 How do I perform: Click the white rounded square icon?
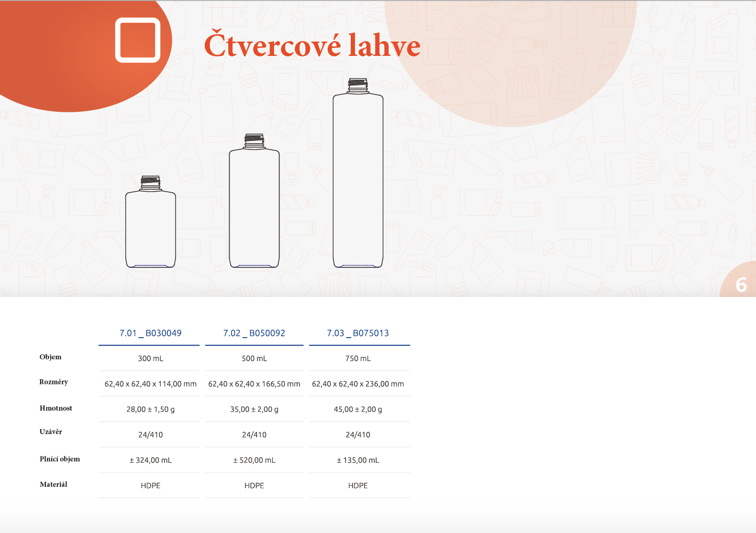[138, 40]
